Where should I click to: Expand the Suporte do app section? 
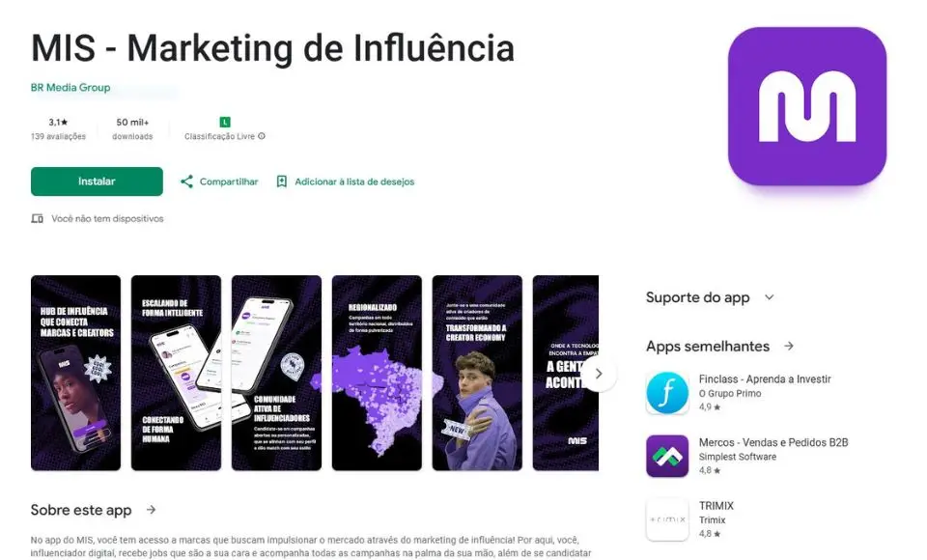point(769,297)
